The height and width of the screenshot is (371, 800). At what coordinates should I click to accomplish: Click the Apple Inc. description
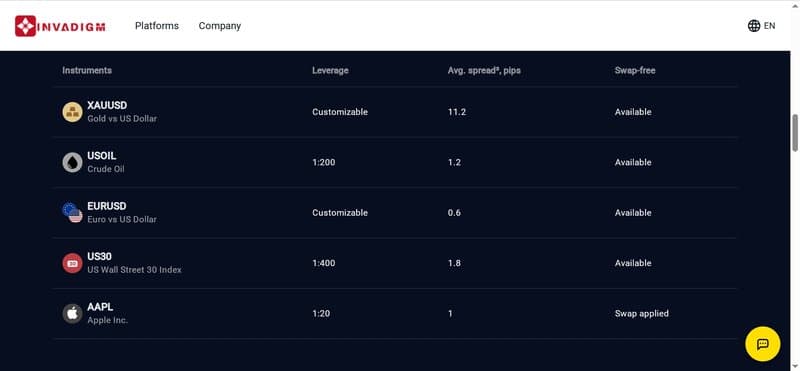click(107, 320)
